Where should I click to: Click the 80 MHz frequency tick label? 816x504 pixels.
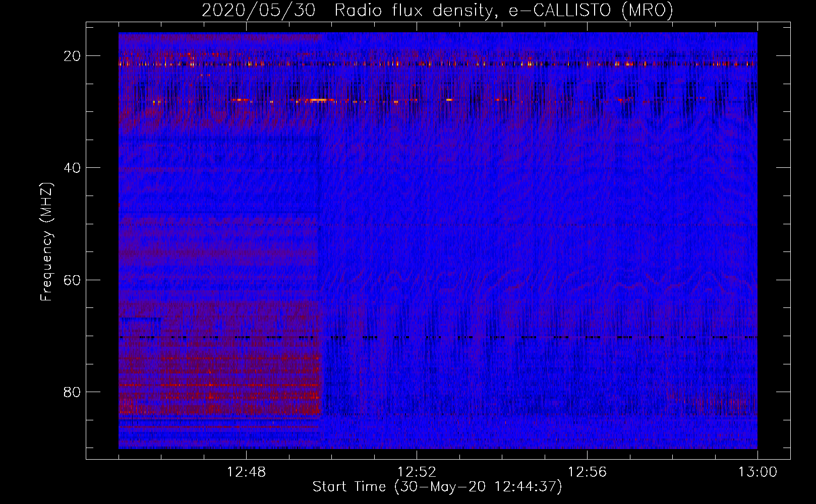click(73, 392)
